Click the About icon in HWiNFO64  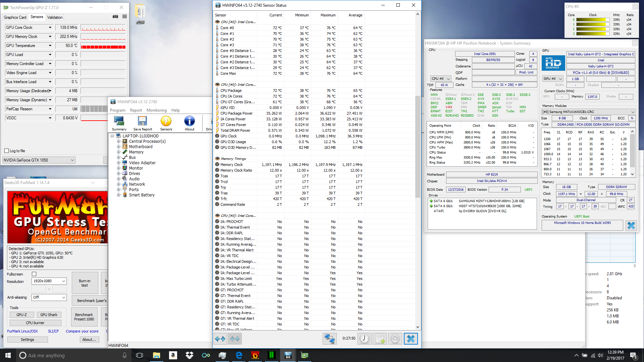coord(190,123)
